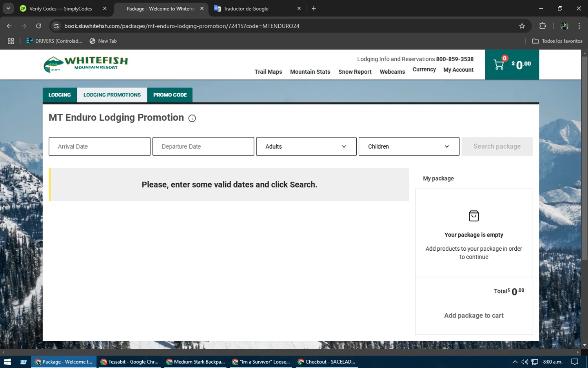
Task: Click the Departure Date field
Action: tap(203, 146)
